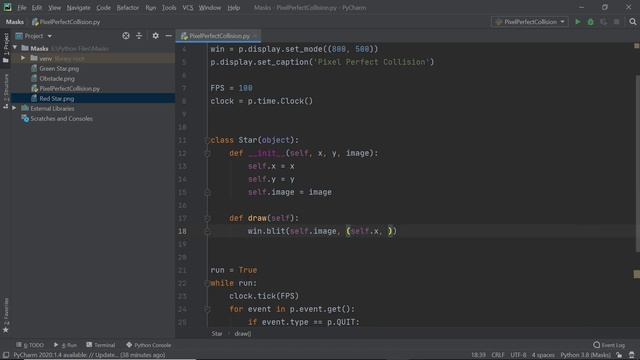Expand the venv folder
Image resolution: width=640 pixels, height=360 pixels.
23,58
